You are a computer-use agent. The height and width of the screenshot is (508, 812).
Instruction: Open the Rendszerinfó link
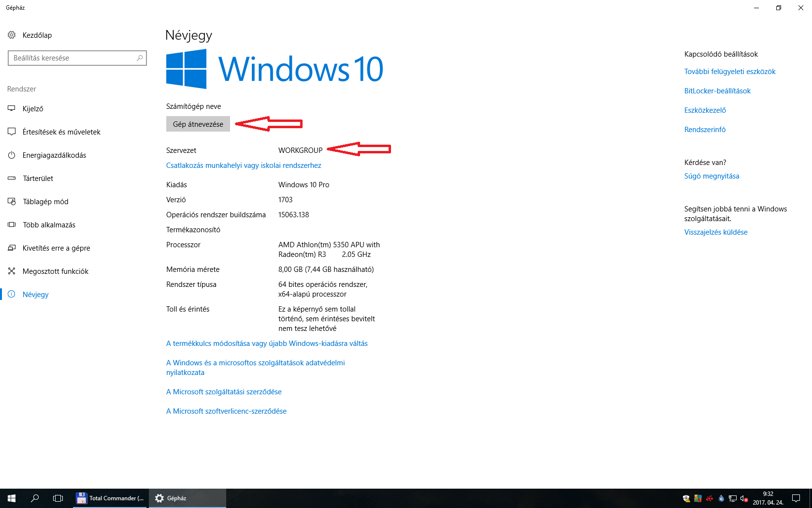point(705,130)
